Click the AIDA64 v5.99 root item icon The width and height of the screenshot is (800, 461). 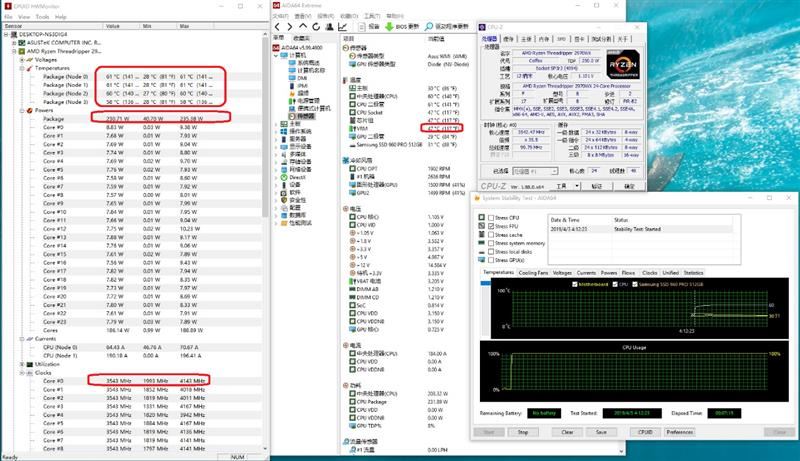click(x=277, y=47)
